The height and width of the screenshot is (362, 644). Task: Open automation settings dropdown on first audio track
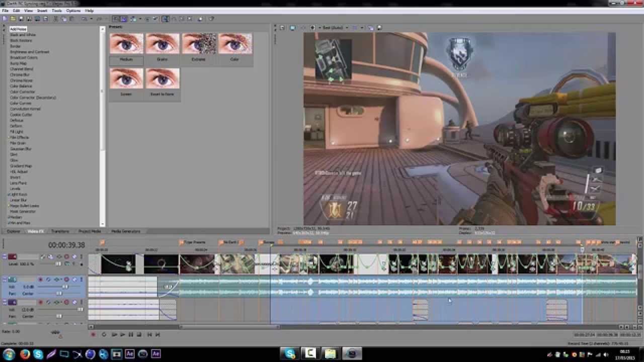61,280
